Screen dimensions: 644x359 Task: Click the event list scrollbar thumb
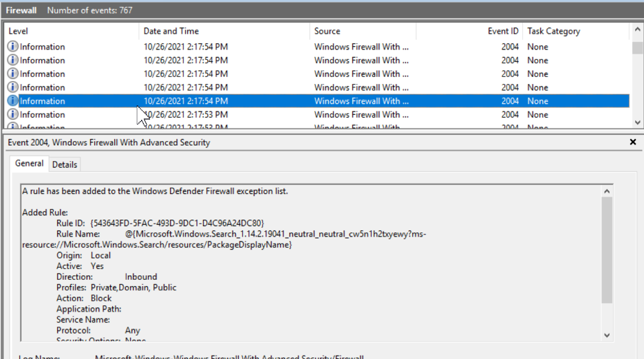coord(637,47)
